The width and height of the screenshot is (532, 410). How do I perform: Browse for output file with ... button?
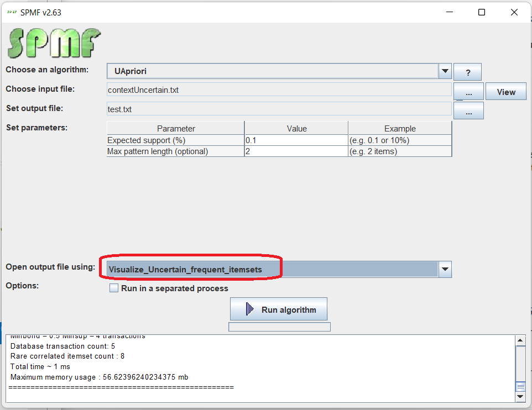(x=468, y=111)
